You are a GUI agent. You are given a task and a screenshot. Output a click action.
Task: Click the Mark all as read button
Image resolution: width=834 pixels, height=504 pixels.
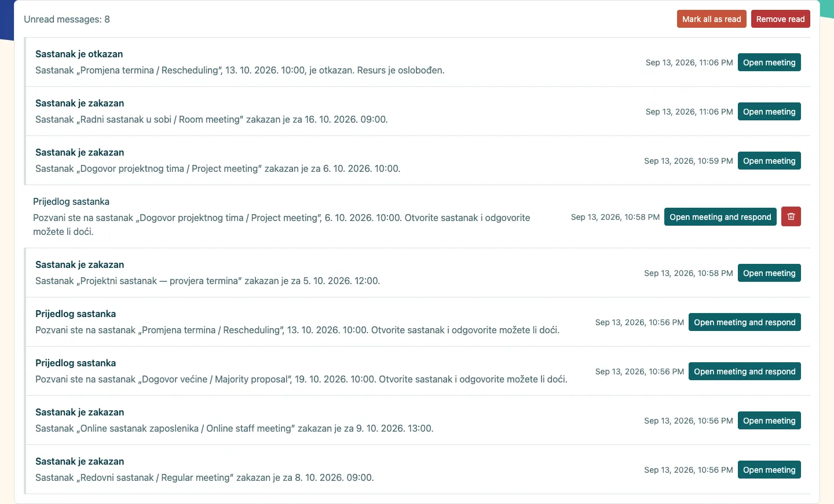click(711, 19)
